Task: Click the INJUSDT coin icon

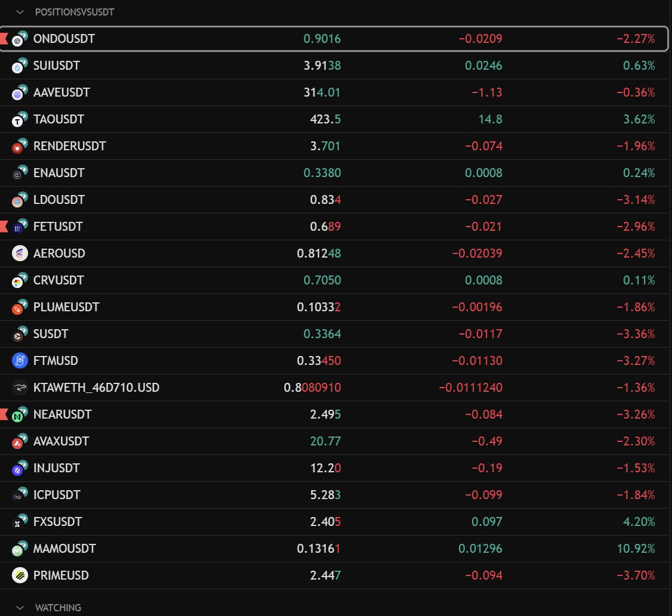Action: pyautogui.click(x=20, y=468)
